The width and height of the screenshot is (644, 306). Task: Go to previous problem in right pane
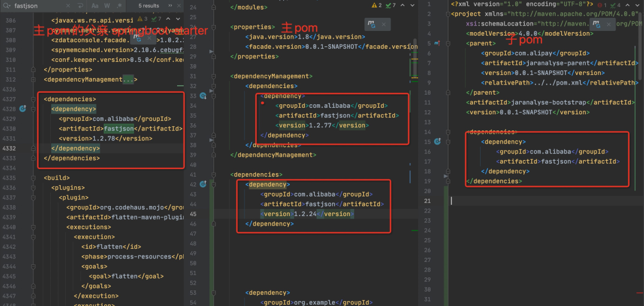pyautogui.click(x=627, y=5)
